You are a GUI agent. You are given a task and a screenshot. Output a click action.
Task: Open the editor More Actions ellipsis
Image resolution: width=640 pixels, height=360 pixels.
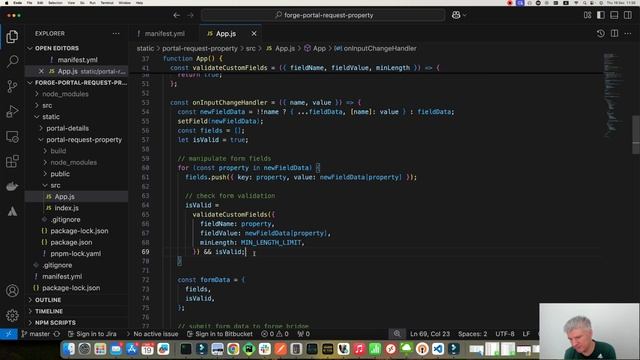click(x=628, y=33)
